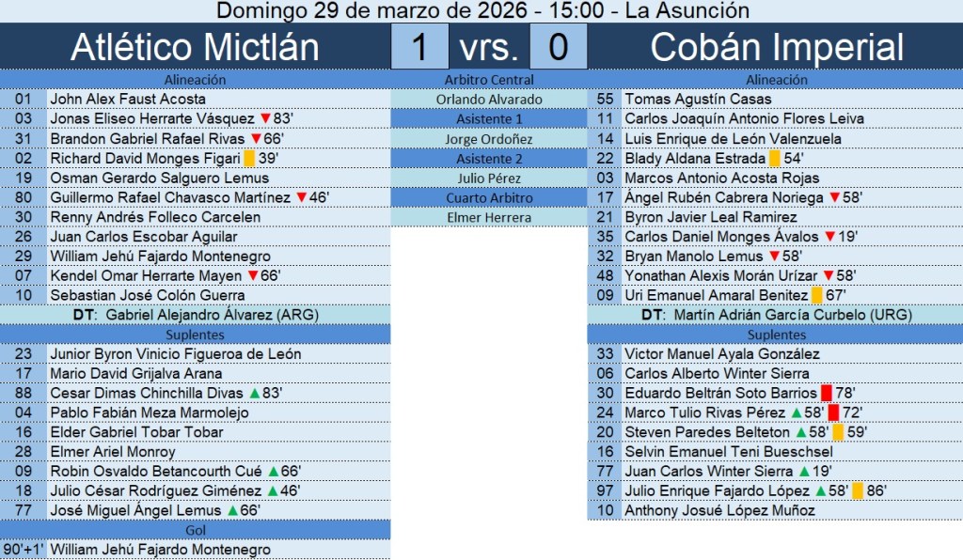The width and height of the screenshot is (963, 560).
Task: Click the Gol section header
Action: pos(195,530)
